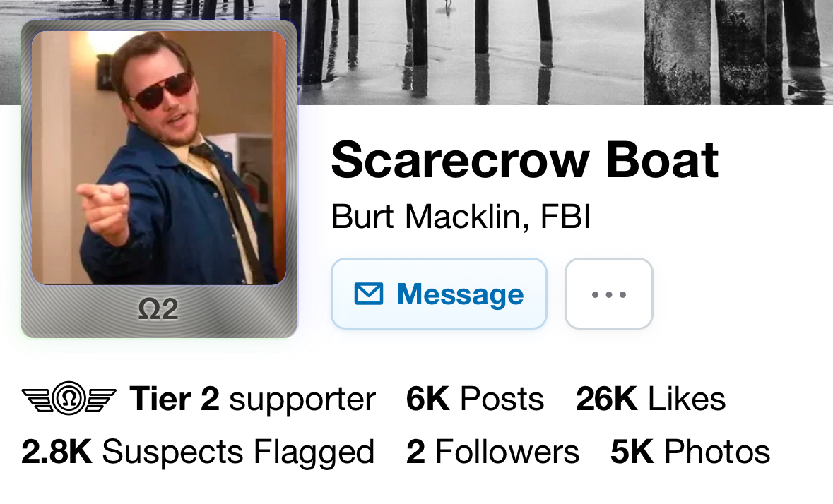Click the Ω2 badge below the avatar
This screenshot has height=504, width=833.
tap(158, 309)
